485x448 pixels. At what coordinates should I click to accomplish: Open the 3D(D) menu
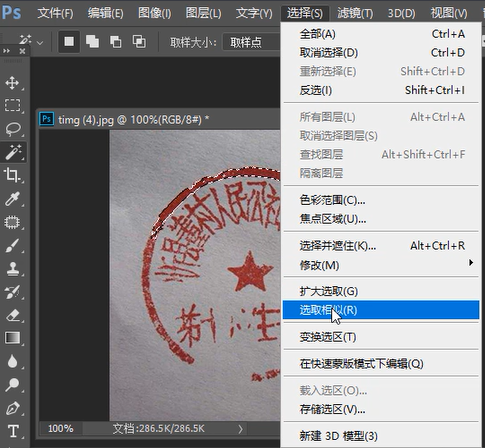401,13
